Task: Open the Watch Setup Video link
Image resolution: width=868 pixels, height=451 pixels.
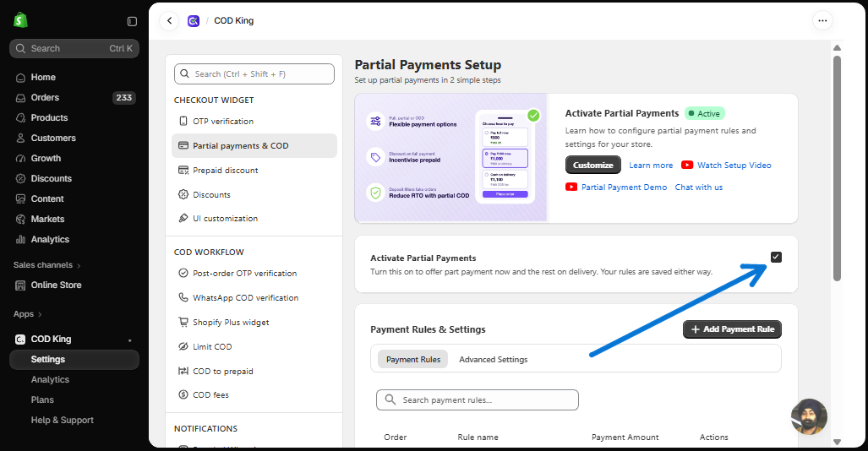Action: pos(734,166)
